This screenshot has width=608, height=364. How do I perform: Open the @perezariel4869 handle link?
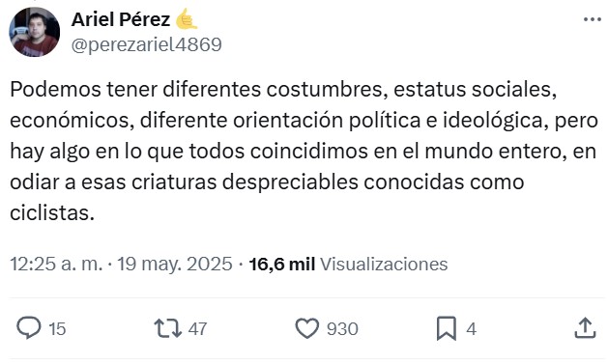[x=147, y=44]
